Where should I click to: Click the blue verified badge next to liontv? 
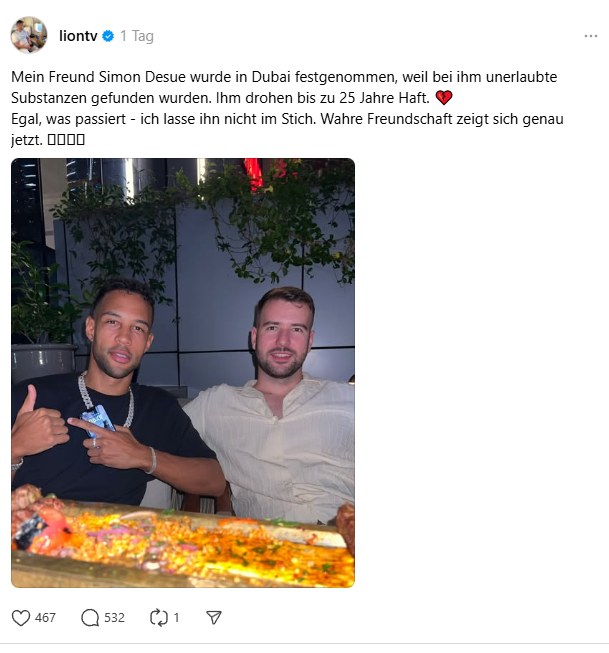108,36
